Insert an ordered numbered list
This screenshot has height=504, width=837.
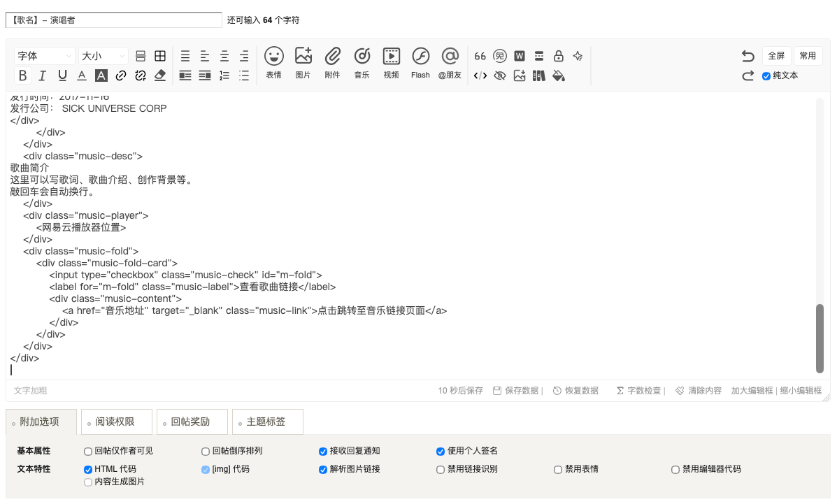[x=224, y=75]
